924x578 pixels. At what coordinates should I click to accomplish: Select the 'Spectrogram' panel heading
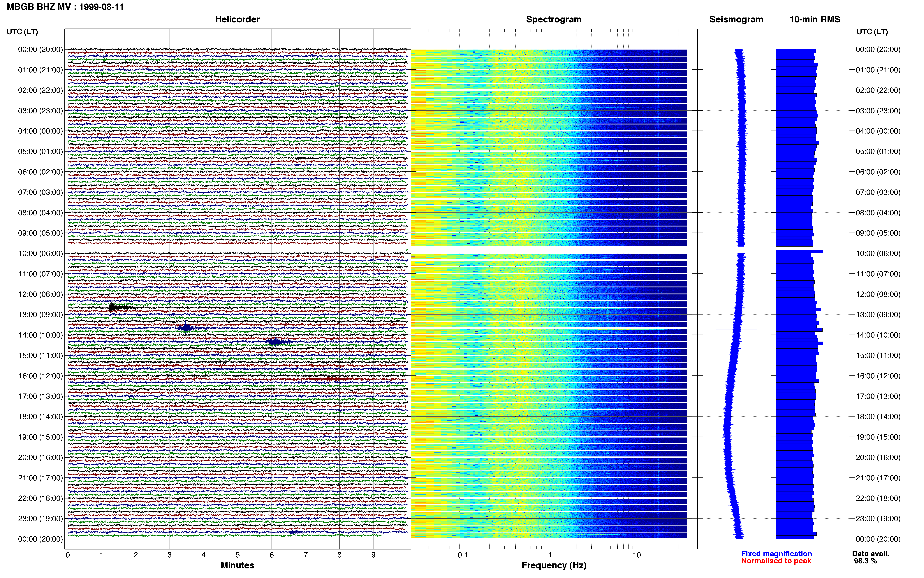coord(554,20)
